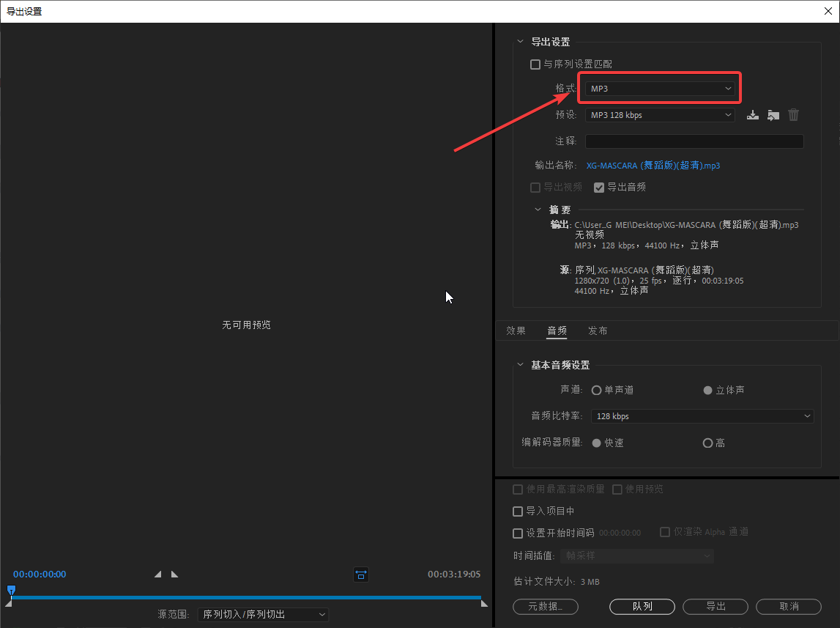Click duration text 00:03:19:05 under preview
Screen dimensions: 840x628
tap(454, 574)
